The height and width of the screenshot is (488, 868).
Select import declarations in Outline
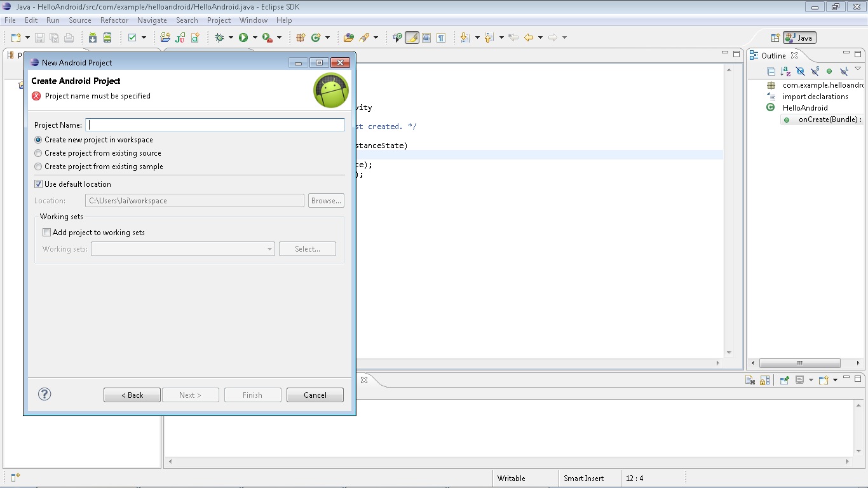[815, 97]
